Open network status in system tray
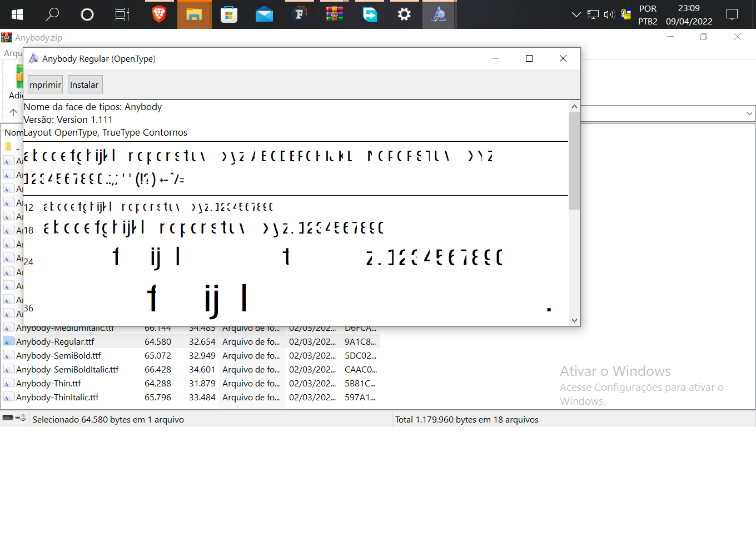The width and height of the screenshot is (756, 556). (593, 14)
